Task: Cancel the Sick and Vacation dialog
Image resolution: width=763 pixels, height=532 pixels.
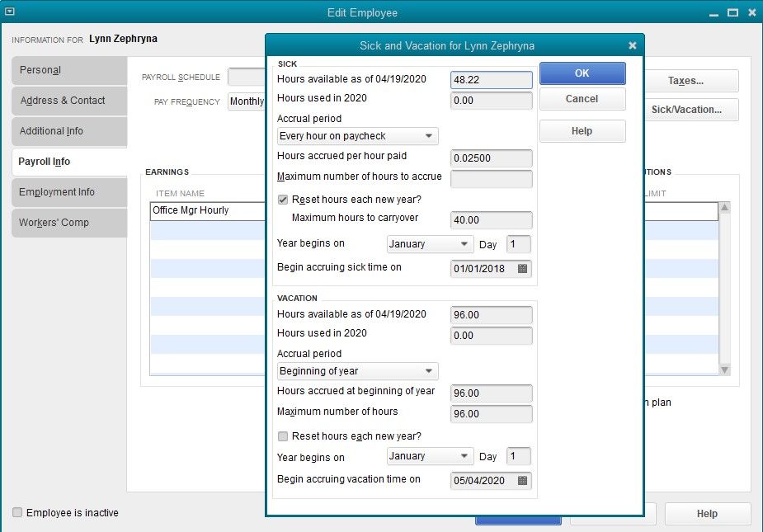Action: pos(582,100)
